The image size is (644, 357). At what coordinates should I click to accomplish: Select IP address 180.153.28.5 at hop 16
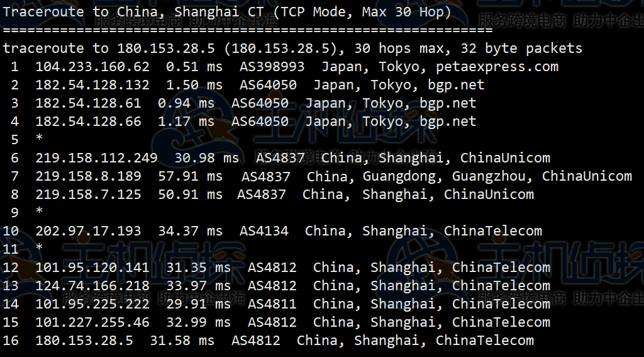[84, 341]
